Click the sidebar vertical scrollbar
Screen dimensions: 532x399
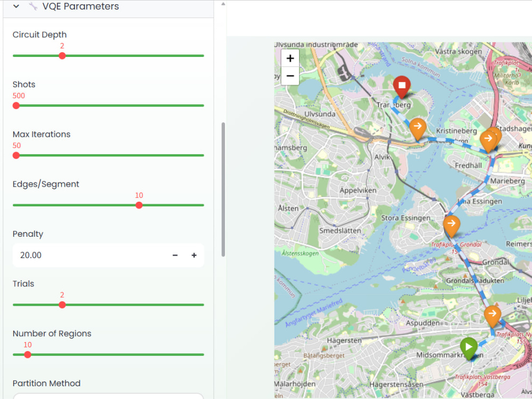tap(223, 189)
